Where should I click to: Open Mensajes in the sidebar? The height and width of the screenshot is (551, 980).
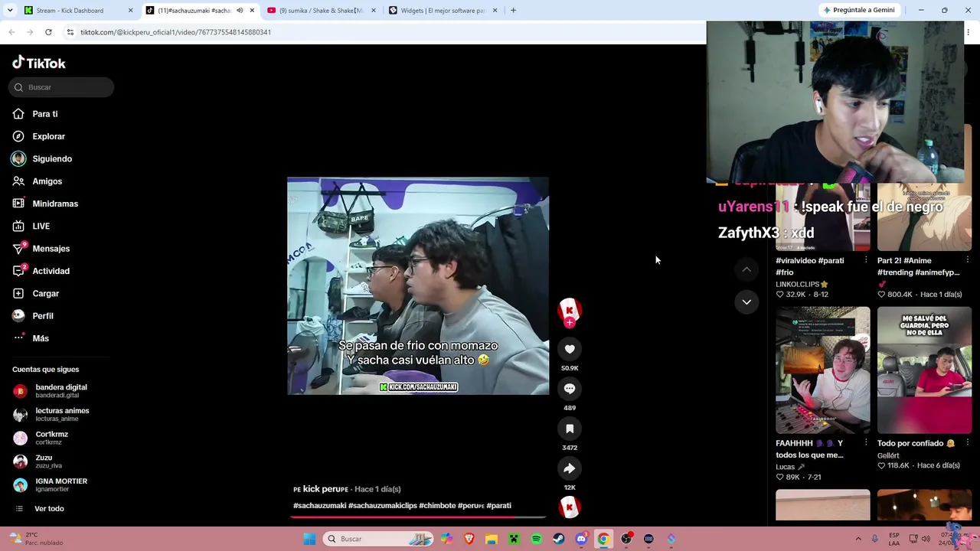coord(51,249)
